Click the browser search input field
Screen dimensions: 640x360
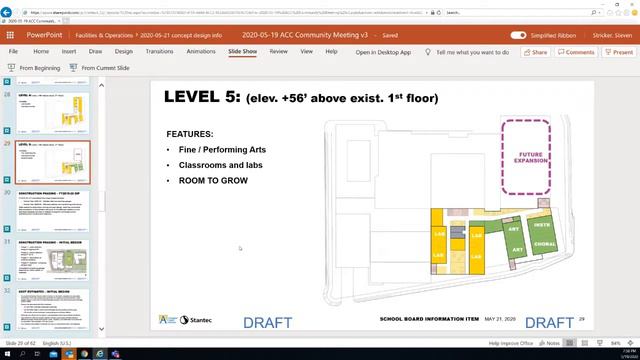pos(518,13)
